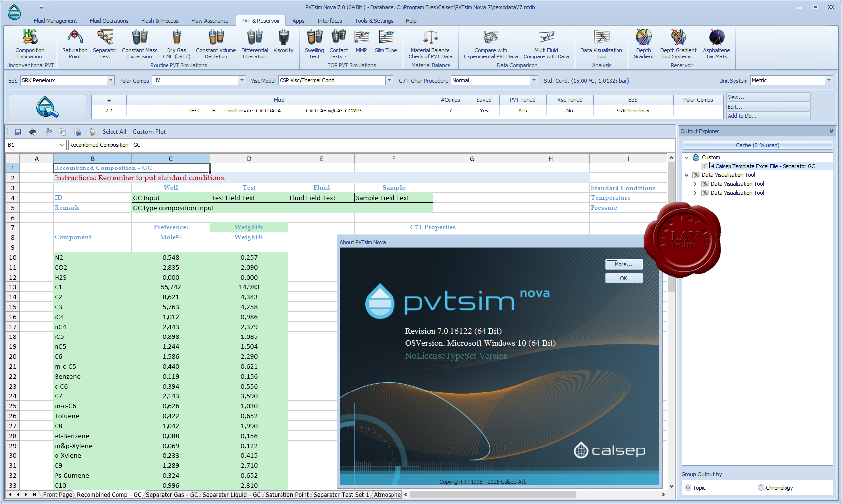
Task: Open Unit System dropdown Metric
Action: pos(829,80)
